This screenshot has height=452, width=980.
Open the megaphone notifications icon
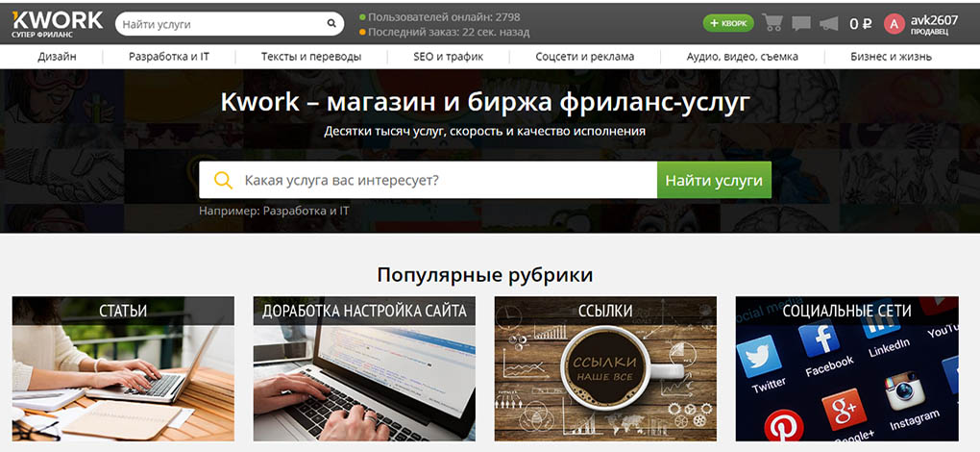(x=829, y=24)
